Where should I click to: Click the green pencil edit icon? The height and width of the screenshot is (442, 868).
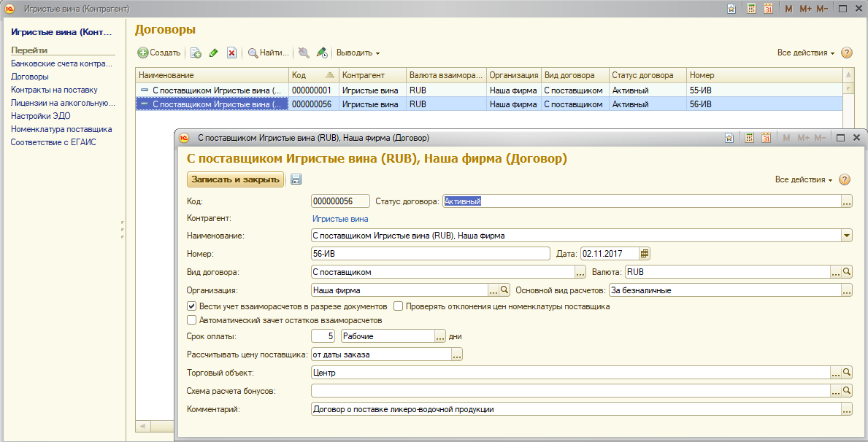[x=214, y=53]
